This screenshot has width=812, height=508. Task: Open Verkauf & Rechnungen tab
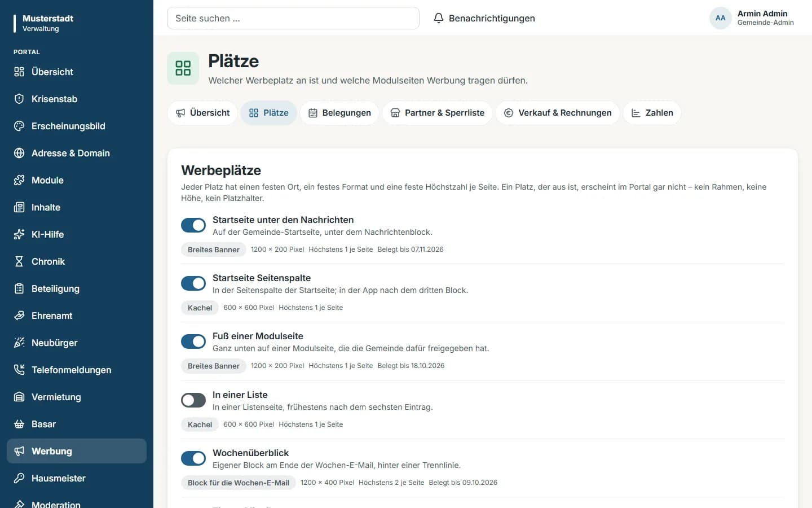(558, 113)
